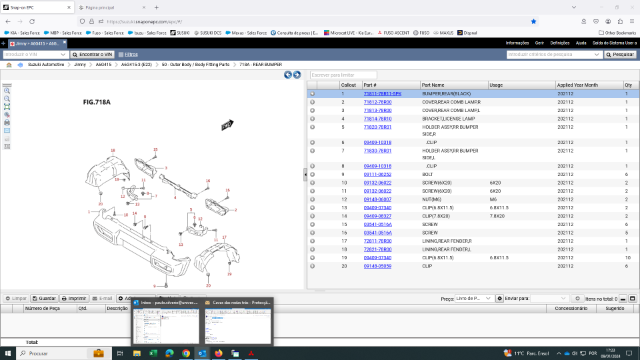This screenshot has height=360, width=640.
Task: Click the fit-to-window diagram icon
Action: (x=7, y=107)
